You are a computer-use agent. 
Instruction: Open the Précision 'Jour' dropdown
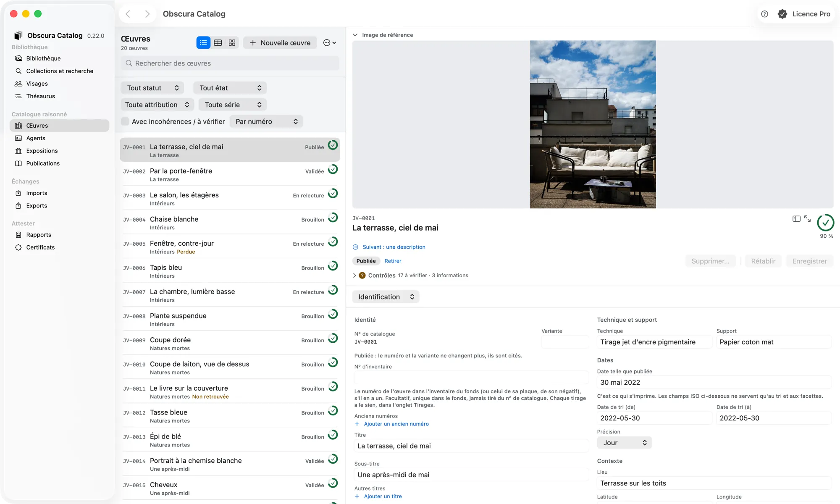[625, 443]
